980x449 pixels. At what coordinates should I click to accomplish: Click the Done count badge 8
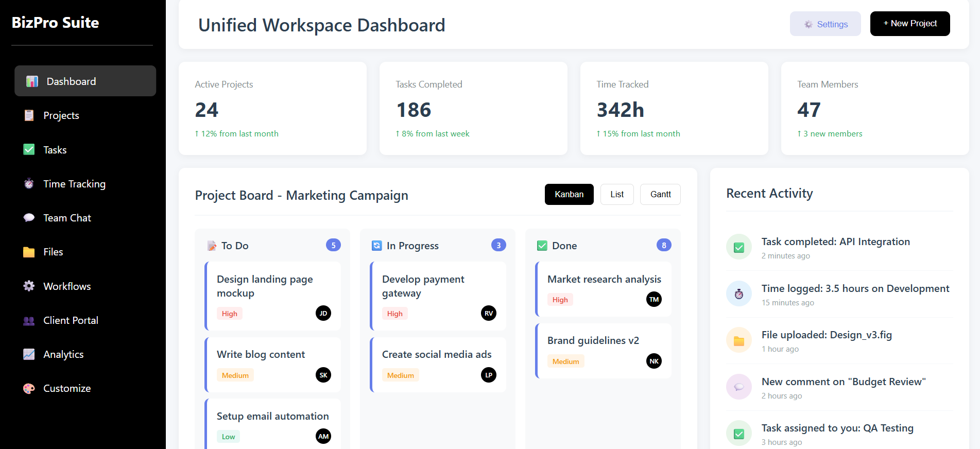[x=664, y=245]
